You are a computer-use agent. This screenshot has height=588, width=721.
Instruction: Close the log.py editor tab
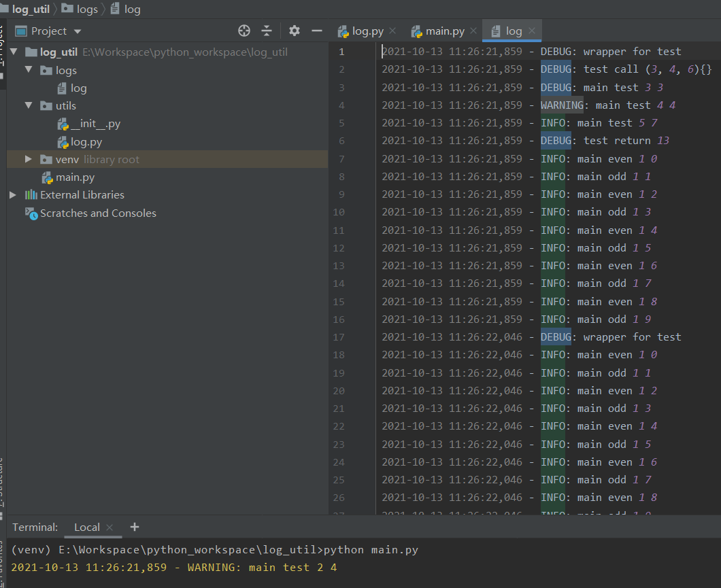[x=392, y=31]
